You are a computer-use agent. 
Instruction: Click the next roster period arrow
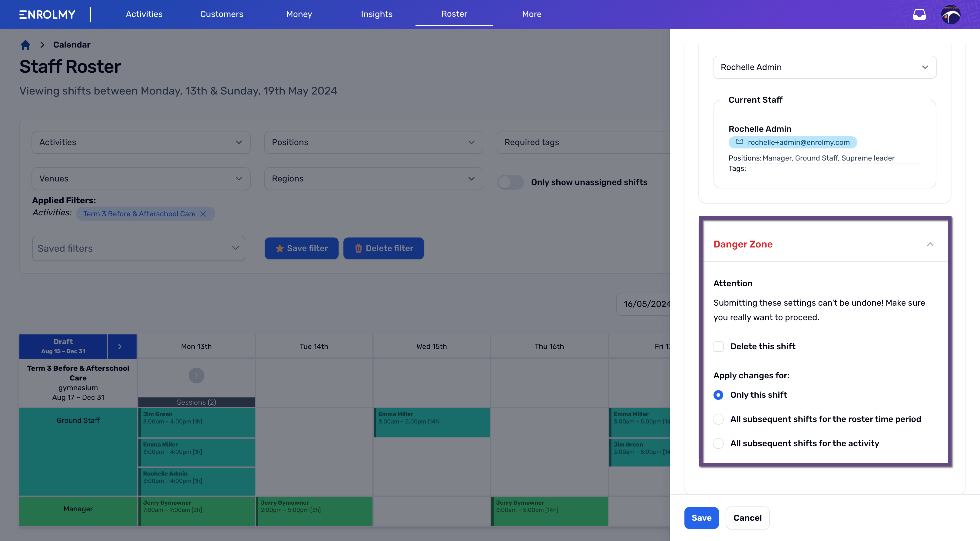tap(120, 346)
